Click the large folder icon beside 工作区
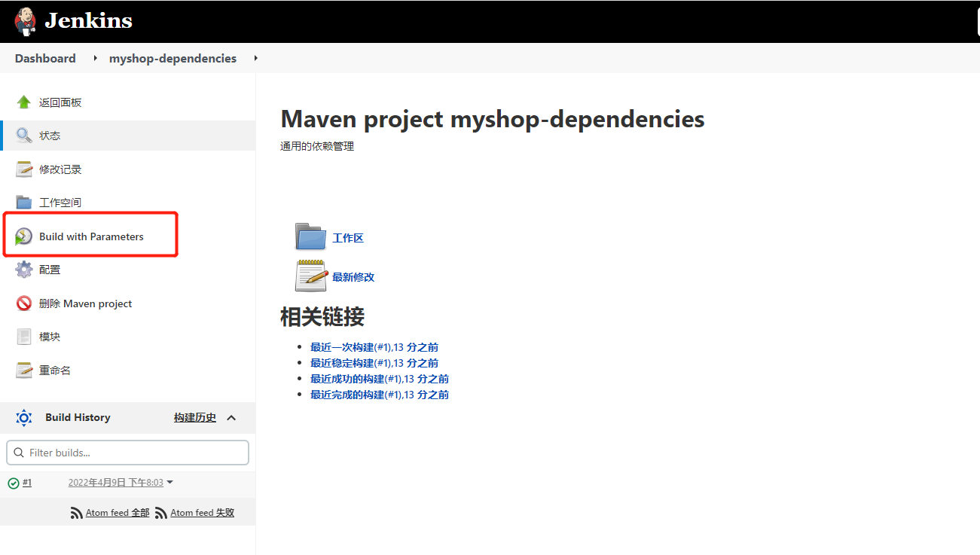980x555 pixels. point(310,236)
